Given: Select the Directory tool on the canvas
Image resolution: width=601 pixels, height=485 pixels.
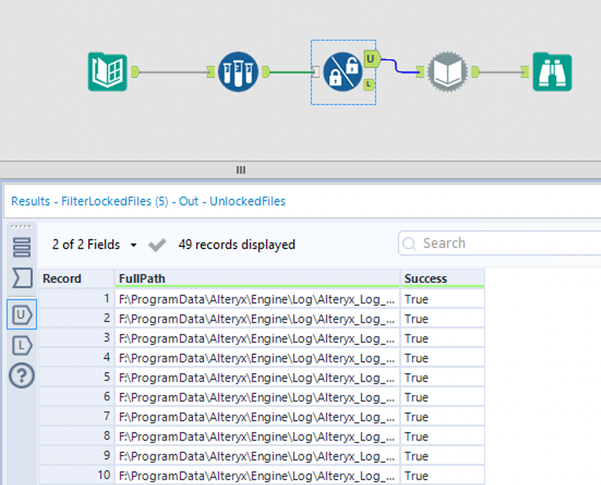Looking at the screenshot, I should coord(107,72).
